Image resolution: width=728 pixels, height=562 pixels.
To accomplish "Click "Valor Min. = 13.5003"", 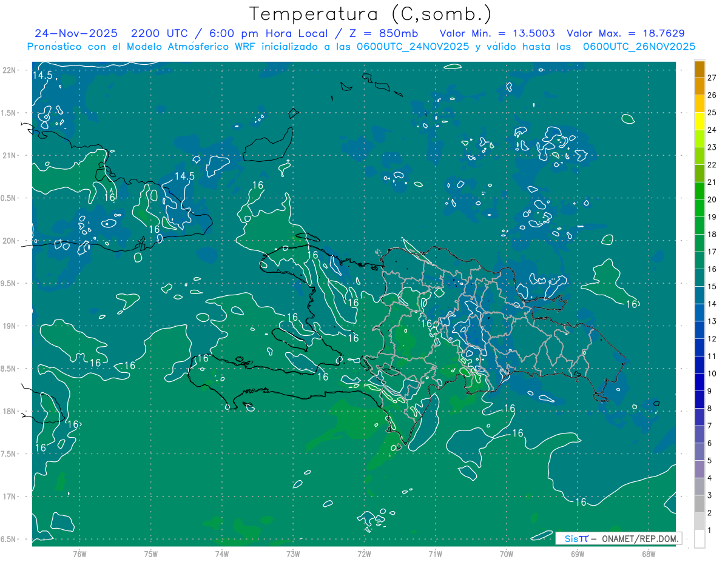I will (x=497, y=34).
